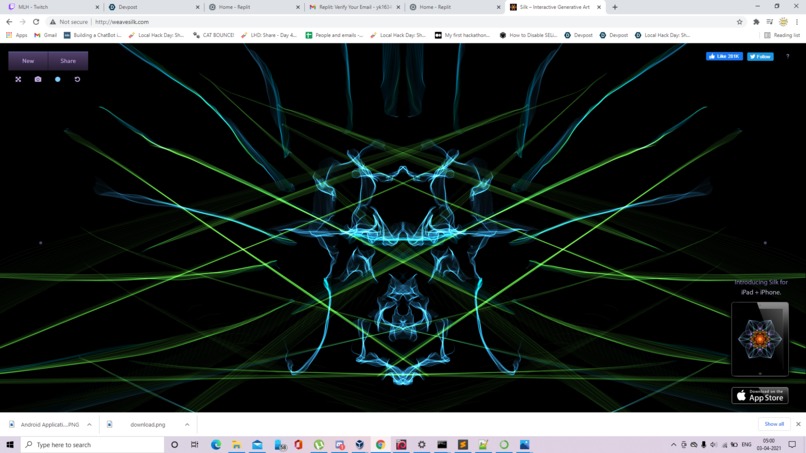The height and width of the screenshot is (453, 806).
Task: Open Chrome three-dot menu
Action: point(797,22)
